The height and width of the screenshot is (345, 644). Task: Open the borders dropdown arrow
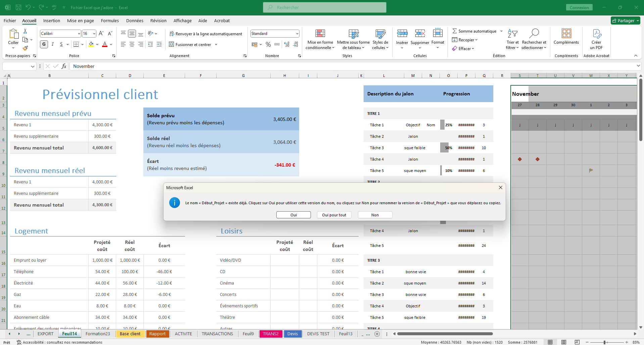[82, 44]
